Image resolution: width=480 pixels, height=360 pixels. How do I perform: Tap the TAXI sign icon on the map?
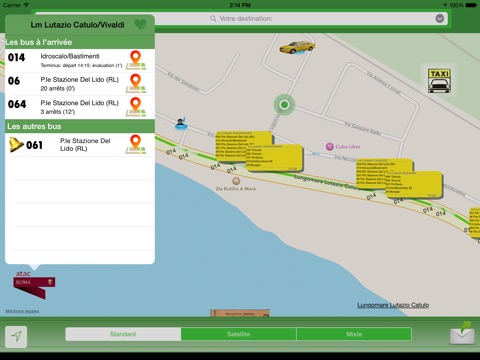[x=439, y=81]
